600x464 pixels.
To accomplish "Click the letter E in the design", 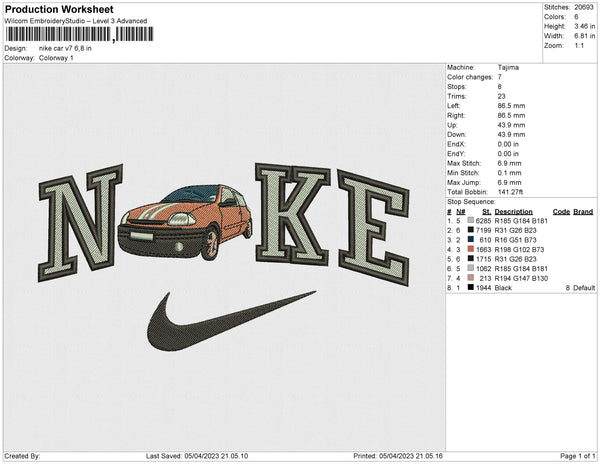I will click(374, 228).
